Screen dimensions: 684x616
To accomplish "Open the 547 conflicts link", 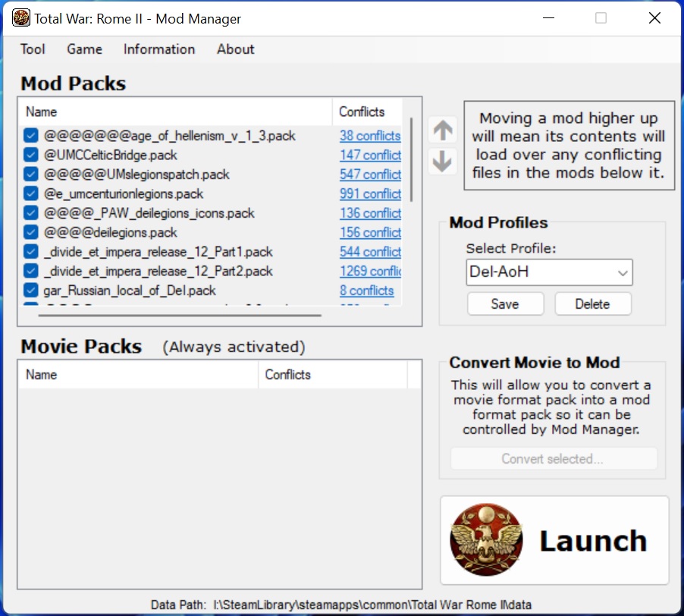I will click(x=370, y=174).
